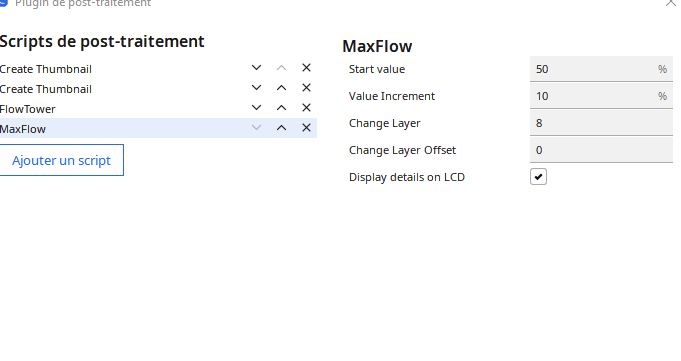The width and height of the screenshot is (681, 361).
Task: Move FlowTower script up
Action: tap(281, 108)
